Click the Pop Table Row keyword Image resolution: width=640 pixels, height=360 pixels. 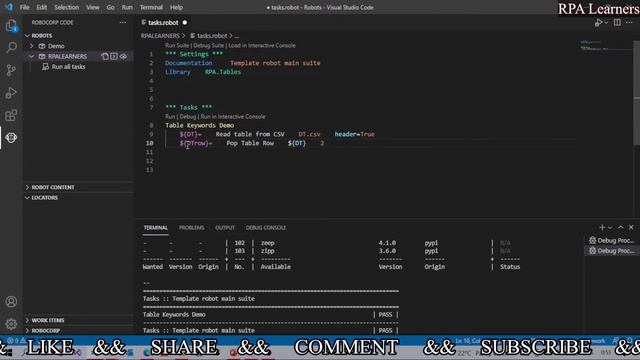coord(250,143)
